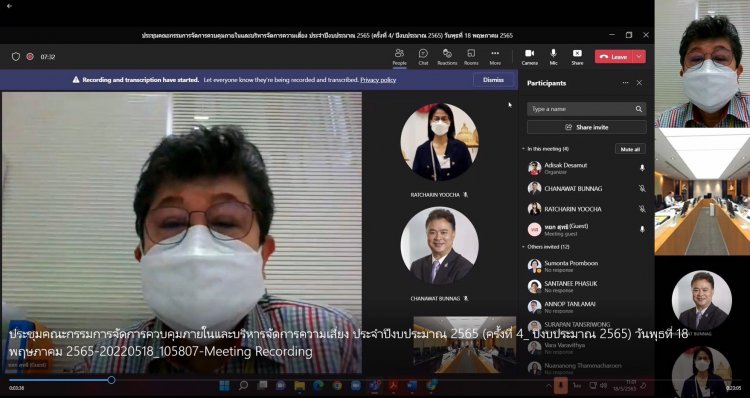Open the Privacy policy link
Screen dimensions: 750x398
[x=378, y=80]
